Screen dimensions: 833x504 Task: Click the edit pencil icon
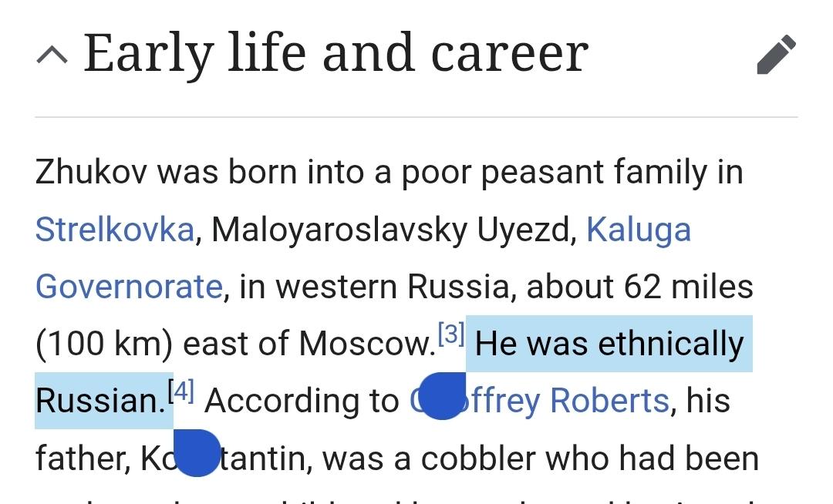(x=775, y=55)
